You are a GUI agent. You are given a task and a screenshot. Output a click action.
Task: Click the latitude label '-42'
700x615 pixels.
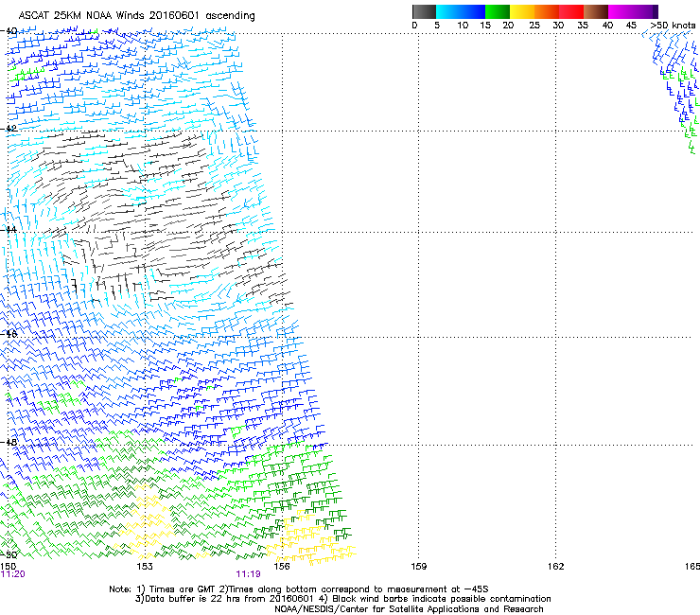[9, 128]
